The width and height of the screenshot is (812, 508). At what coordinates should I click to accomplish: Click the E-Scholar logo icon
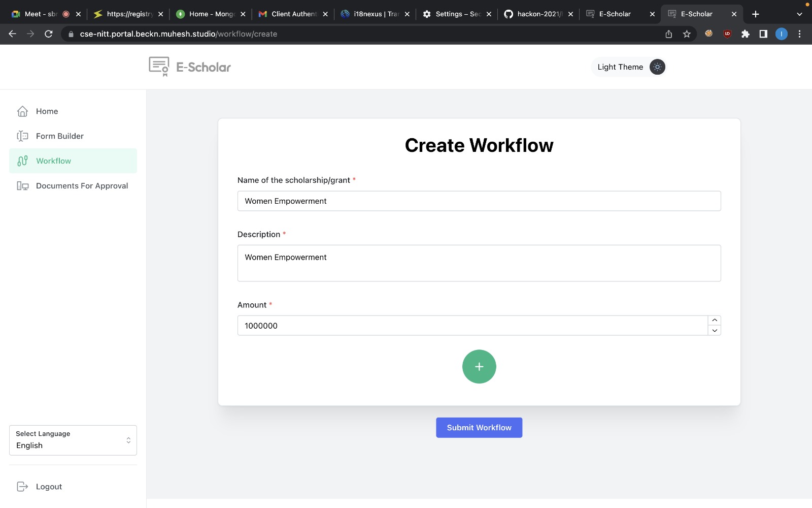pos(159,67)
